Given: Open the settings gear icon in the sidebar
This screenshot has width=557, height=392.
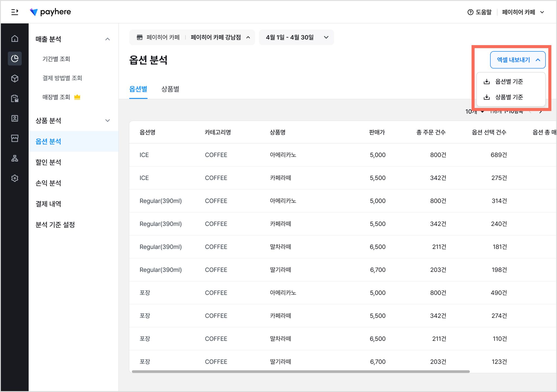Looking at the screenshot, I should (x=15, y=178).
